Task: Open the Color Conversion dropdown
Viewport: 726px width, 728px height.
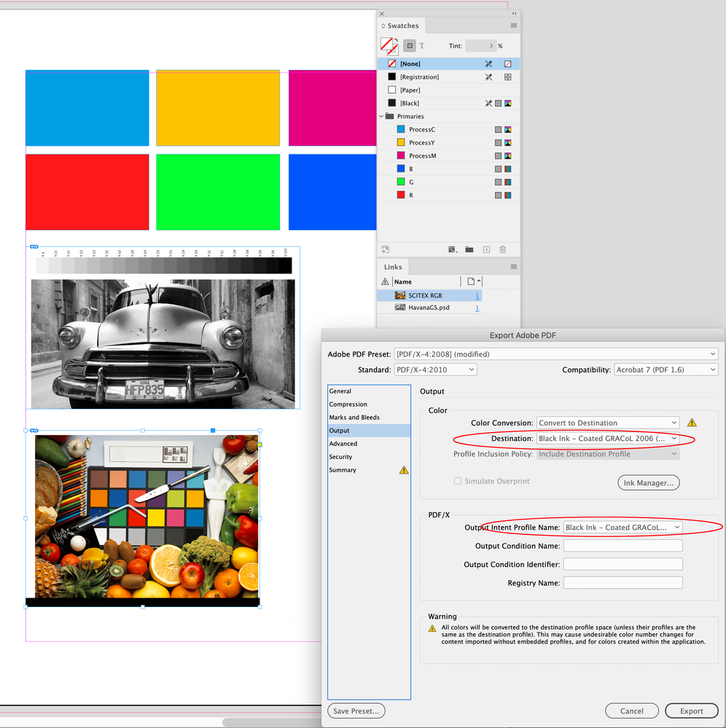Action: pos(608,423)
